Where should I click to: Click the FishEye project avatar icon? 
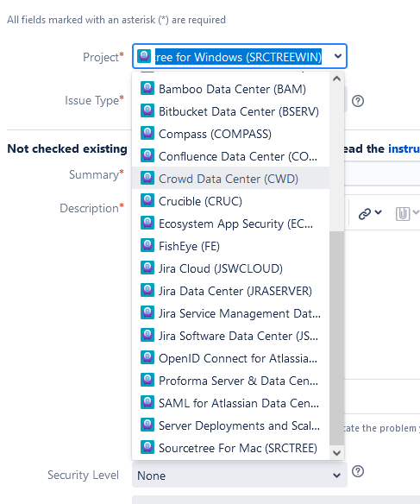point(147,245)
